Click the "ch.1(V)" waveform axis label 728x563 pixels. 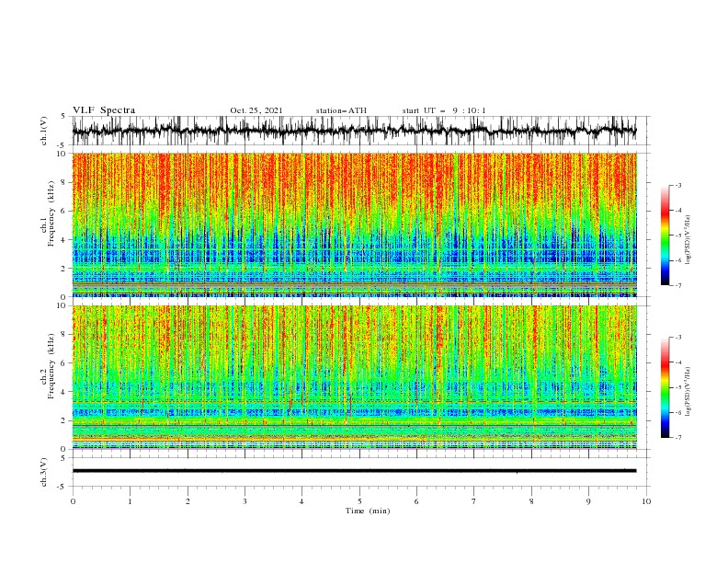tap(44, 131)
